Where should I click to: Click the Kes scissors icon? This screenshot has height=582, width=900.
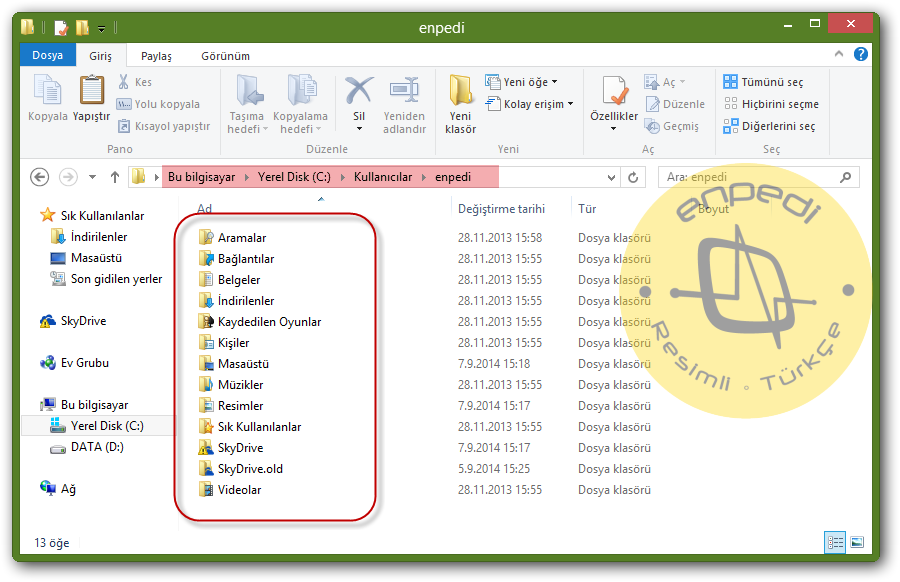[123, 82]
